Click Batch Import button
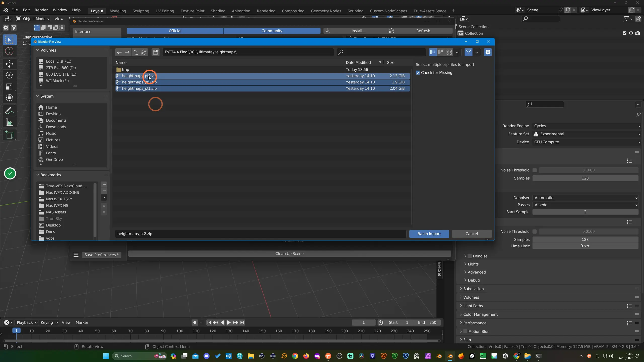 click(429, 234)
